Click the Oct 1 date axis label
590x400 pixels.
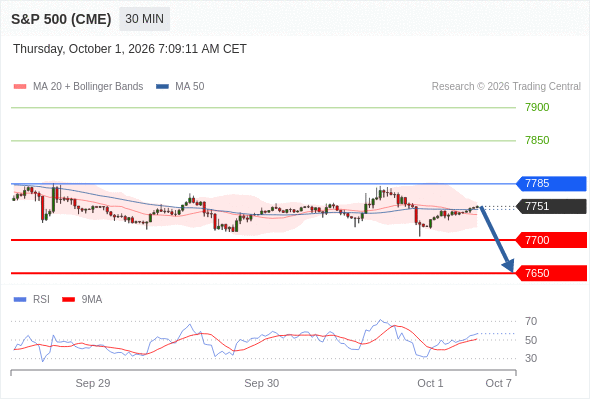[430, 383]
